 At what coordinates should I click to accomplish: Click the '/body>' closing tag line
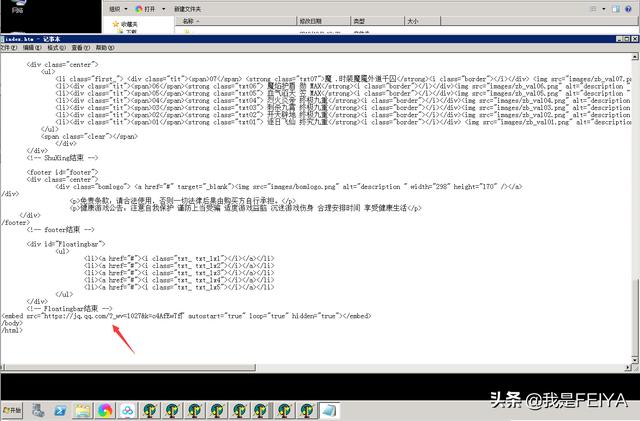click(x=12, y=323)
